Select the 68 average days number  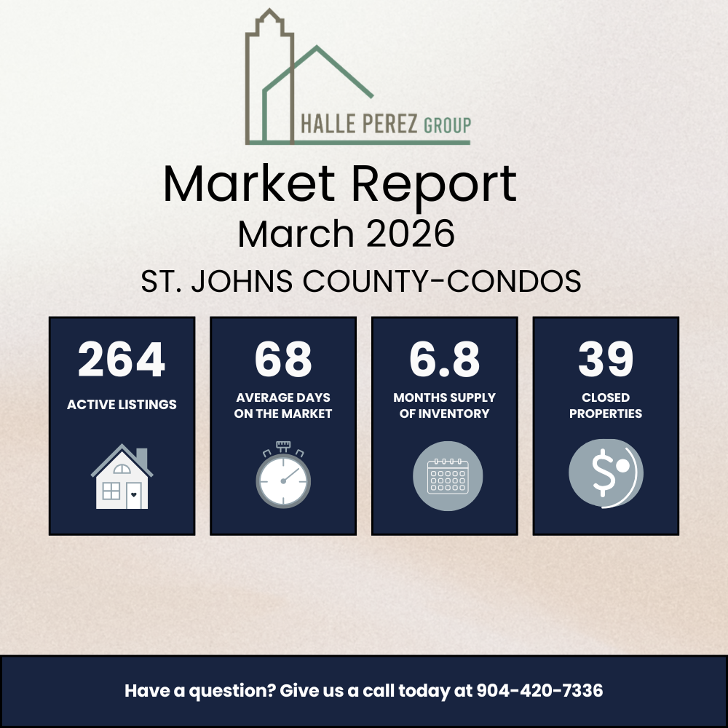pos(283,360)
